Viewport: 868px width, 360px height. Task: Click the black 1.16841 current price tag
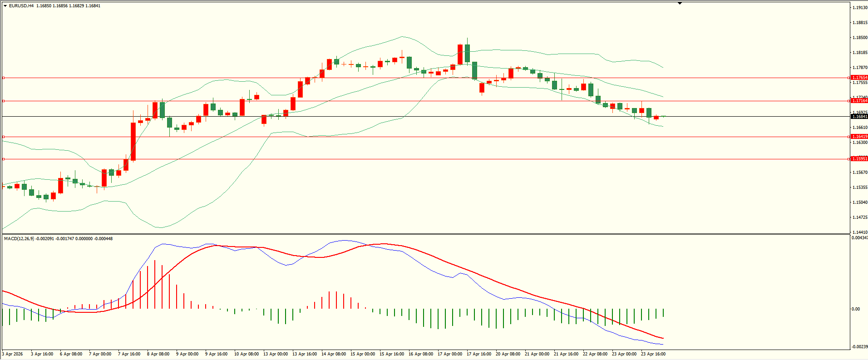(x=859, y=117)
